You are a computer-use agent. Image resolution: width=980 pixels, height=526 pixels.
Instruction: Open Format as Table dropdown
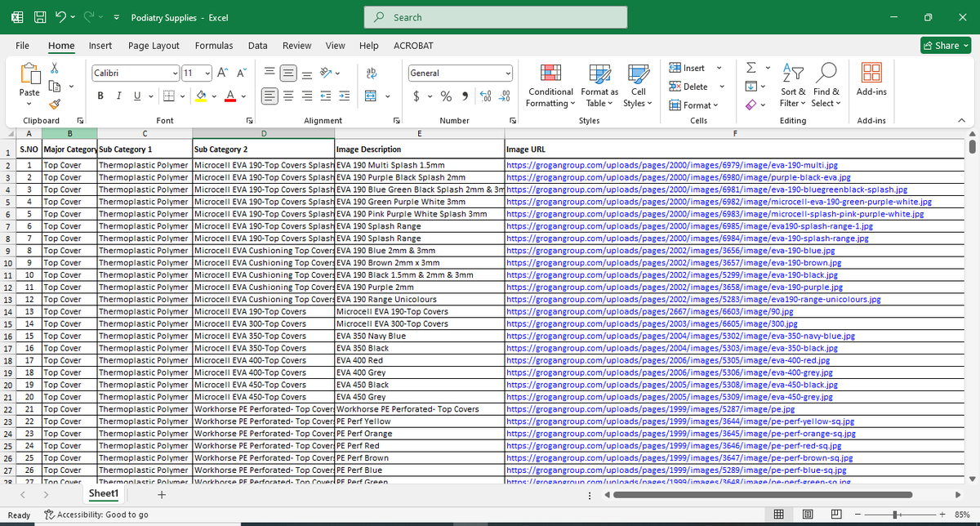(600, 86)
